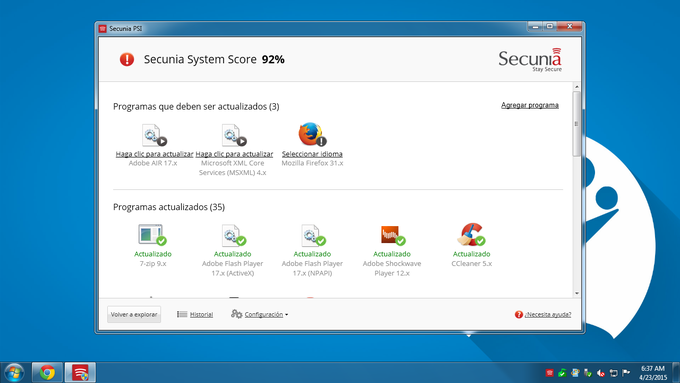
Task: Click the scrollbar down arrow
Action: point(577,293)
